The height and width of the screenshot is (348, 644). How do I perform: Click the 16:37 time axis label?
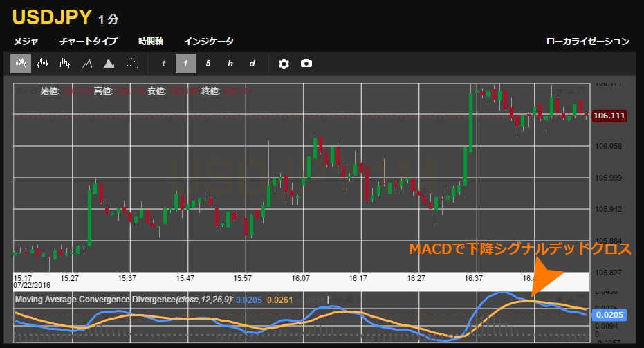pos(474,278)
